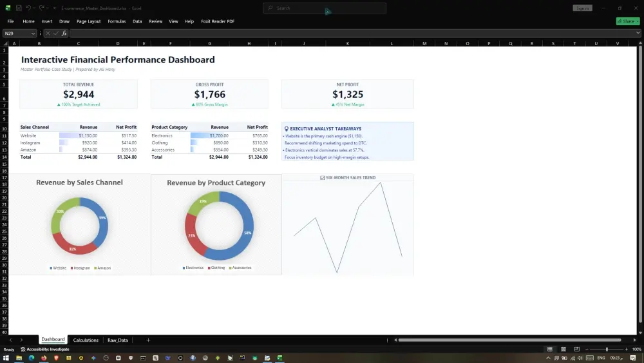Switch to Page Layout view icon
The height and width of the screenshot is (363, 644).
563,349
